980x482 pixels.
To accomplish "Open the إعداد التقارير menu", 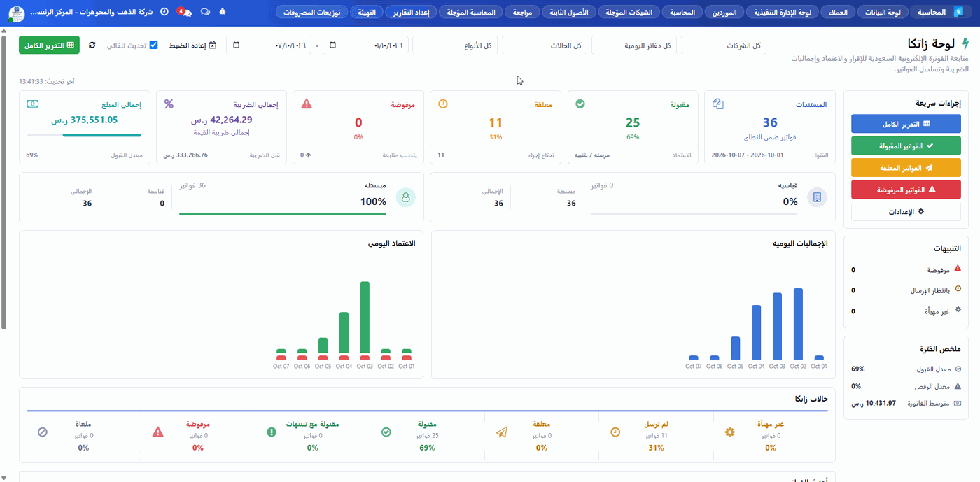I will pyautogui.click(x=412, y=12).
